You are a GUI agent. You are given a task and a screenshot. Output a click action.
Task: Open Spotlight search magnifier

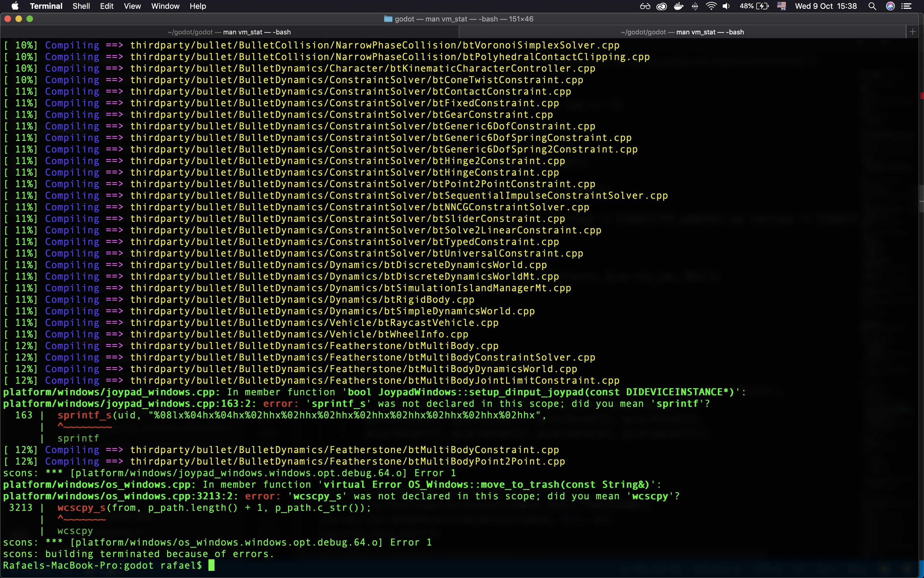[x=872, y=6]
